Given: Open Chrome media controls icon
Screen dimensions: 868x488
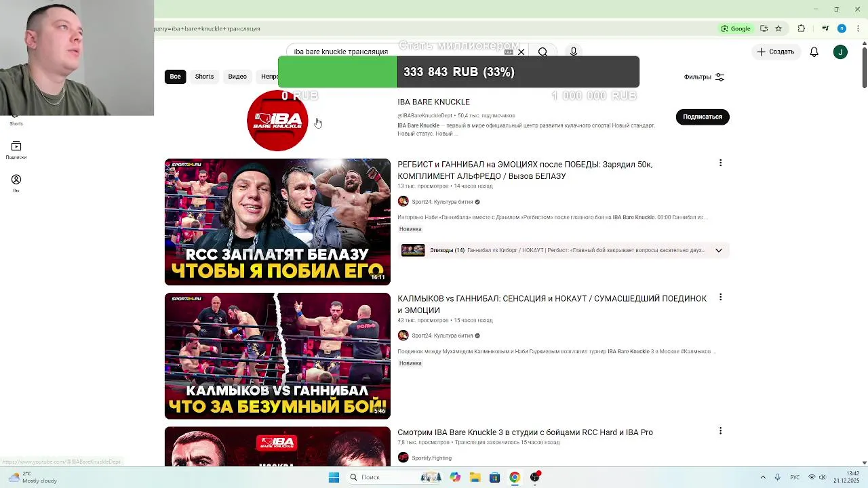Looking at the screenshot, I should 825,28.
